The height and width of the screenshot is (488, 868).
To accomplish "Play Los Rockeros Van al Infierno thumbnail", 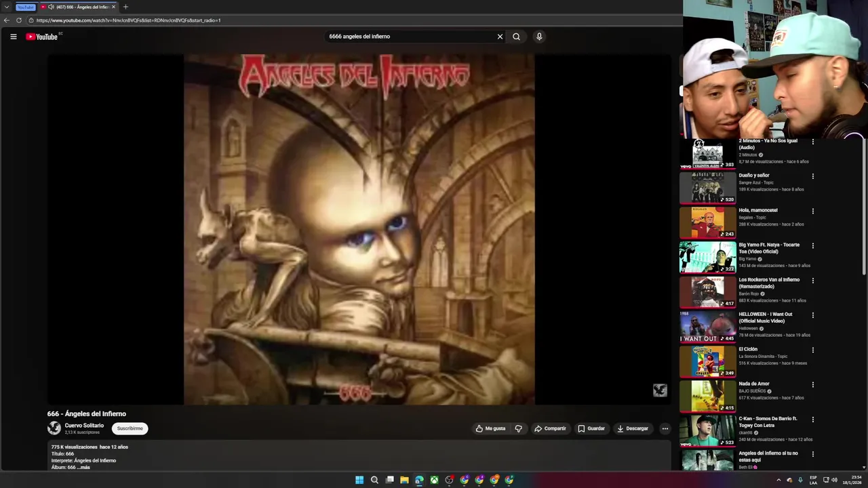I will (707, 292).
